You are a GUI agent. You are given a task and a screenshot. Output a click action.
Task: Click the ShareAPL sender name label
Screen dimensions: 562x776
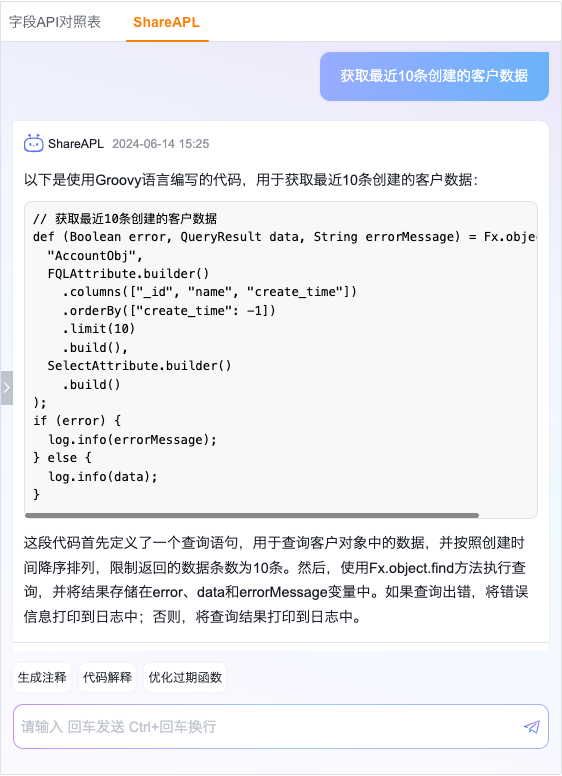click(76, 144)
